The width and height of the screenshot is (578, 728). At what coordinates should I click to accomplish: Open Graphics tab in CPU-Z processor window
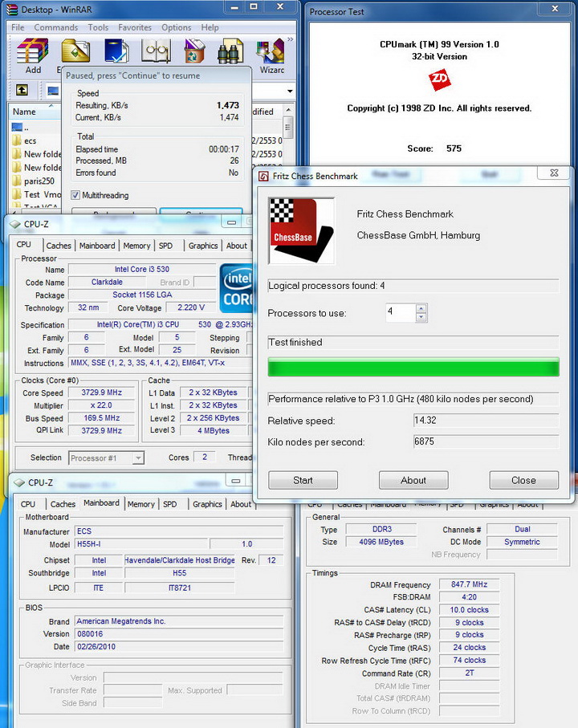(203, 246)
